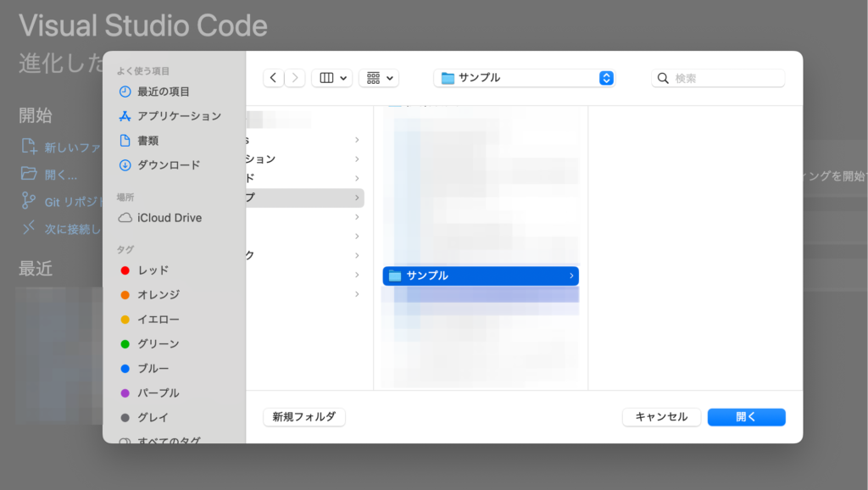The height and width of the screenshot is (490, 868).
Task: Click the iCloud Drive cloud icon
Action: (x=125, y=218)
